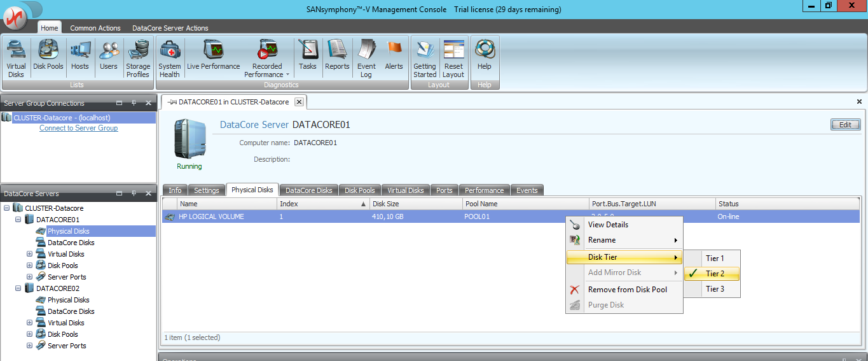
Task: Open Virtual Disks list in ribbon
Action: pos(16,59)
